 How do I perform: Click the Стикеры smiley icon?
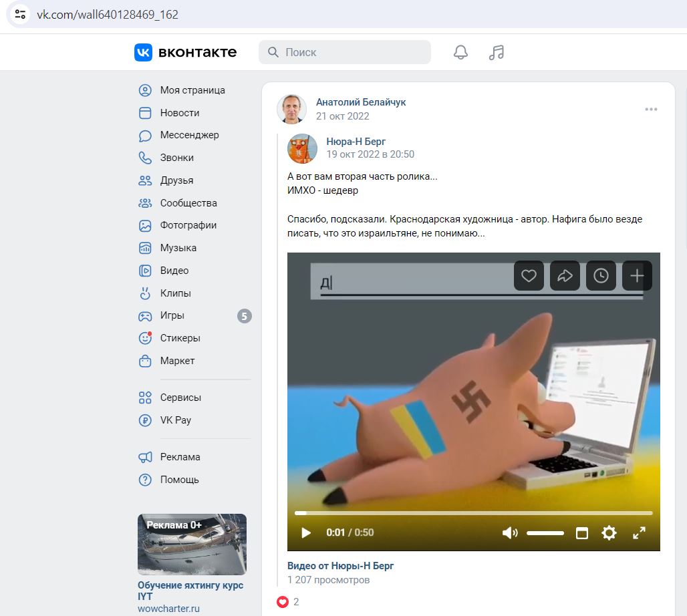145,338
